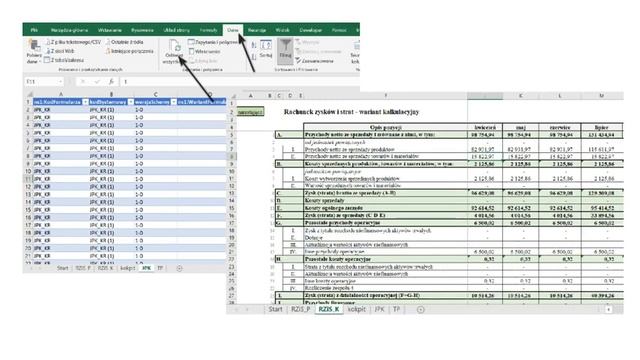Select 'Pozostałe koszty operacyjne' row label
This screenshot has width=640, height=360.
[338, 259]
